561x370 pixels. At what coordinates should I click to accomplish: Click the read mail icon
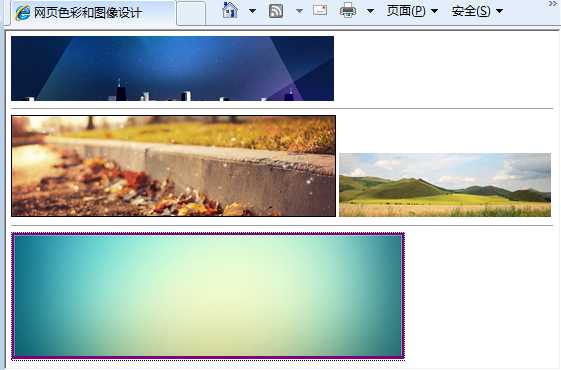click(x=320, y=10)
